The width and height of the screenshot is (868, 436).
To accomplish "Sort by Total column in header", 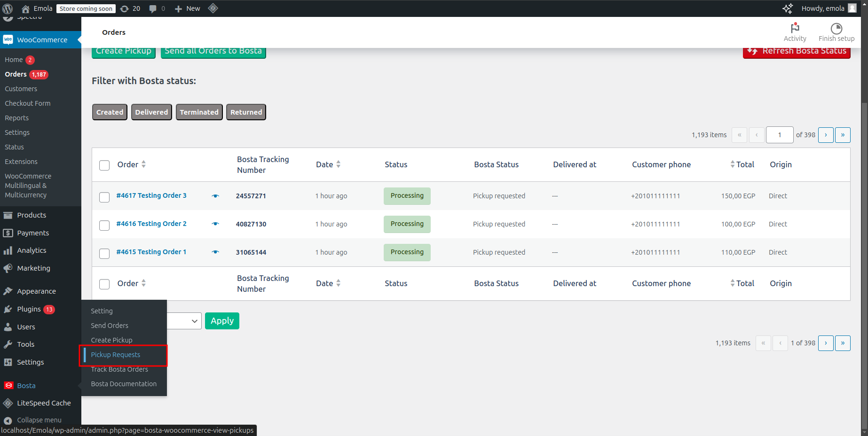I will coord(742,164).
